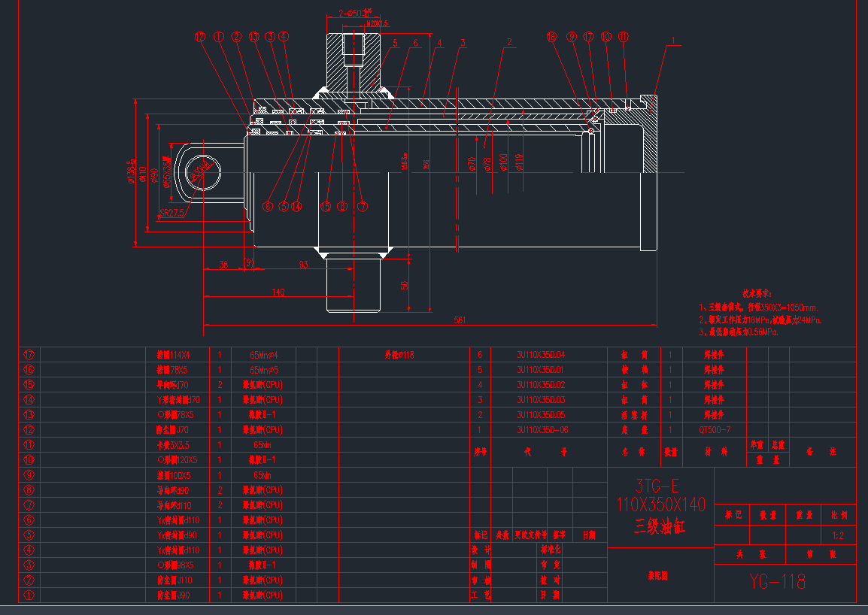Click circled callout 7 below the cylinder body
The height and width of the screenshot is (615, 868).
click(x=363, y=206)
